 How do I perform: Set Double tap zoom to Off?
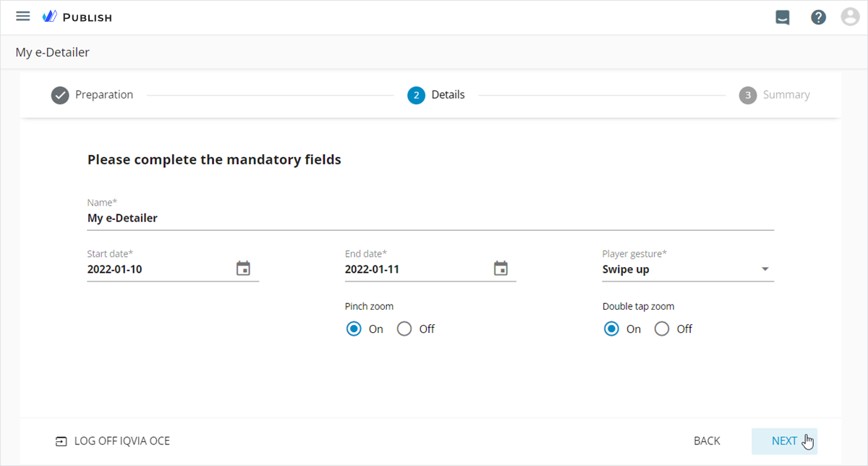[662, 329]
